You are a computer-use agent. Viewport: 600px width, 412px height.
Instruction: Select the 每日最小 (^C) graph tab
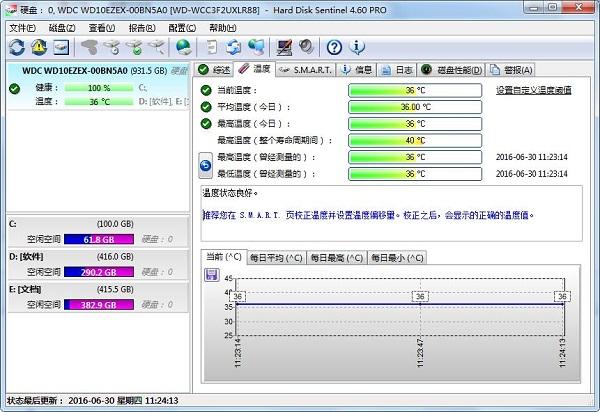(397, 258)
